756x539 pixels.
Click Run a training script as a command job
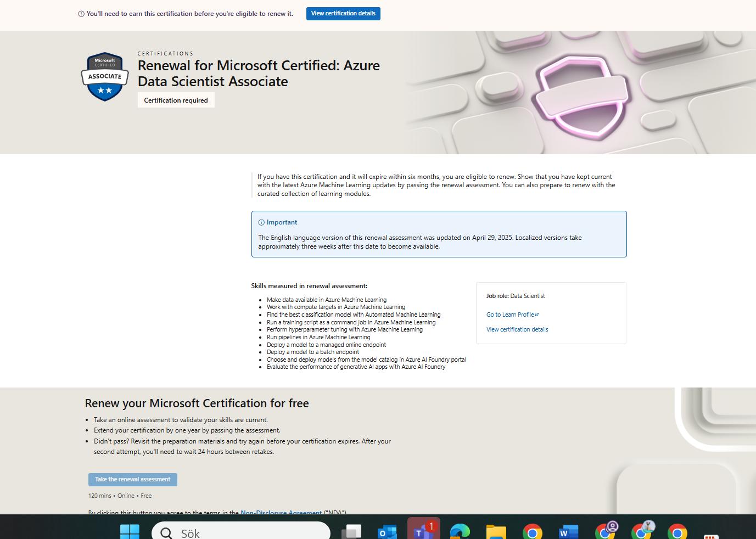point(351,322)
